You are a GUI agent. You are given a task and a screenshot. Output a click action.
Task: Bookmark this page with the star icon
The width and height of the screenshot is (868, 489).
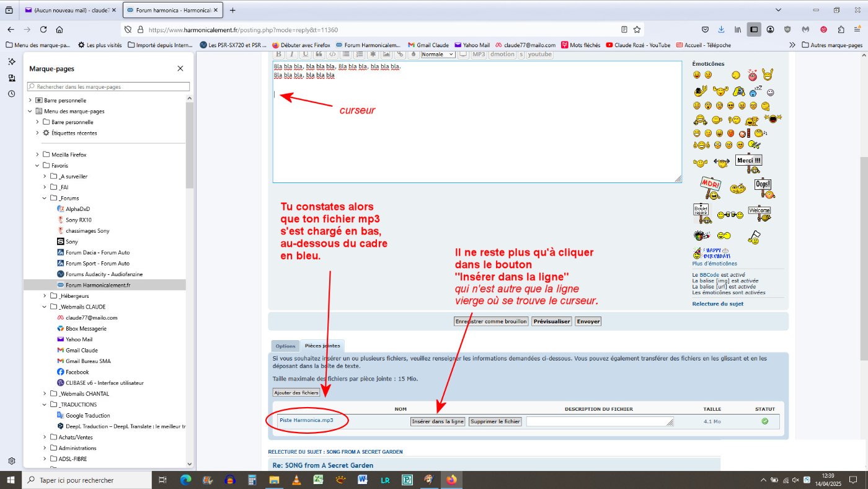point(637,29)
